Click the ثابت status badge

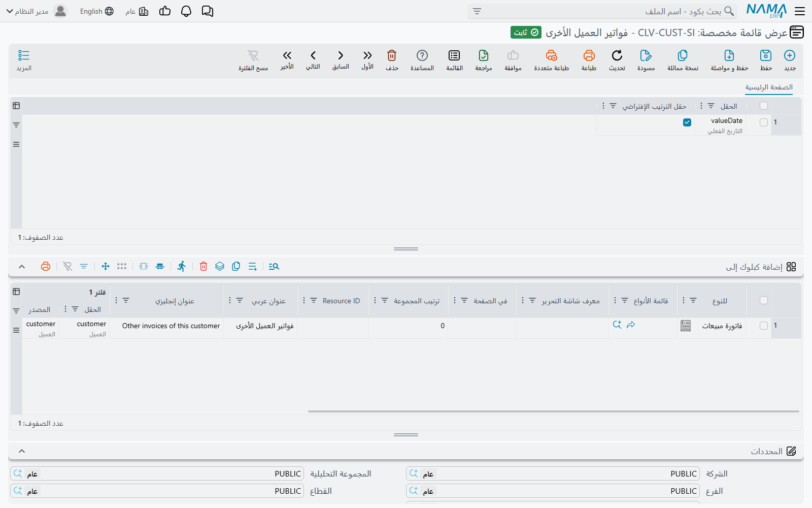click(526, 33)
